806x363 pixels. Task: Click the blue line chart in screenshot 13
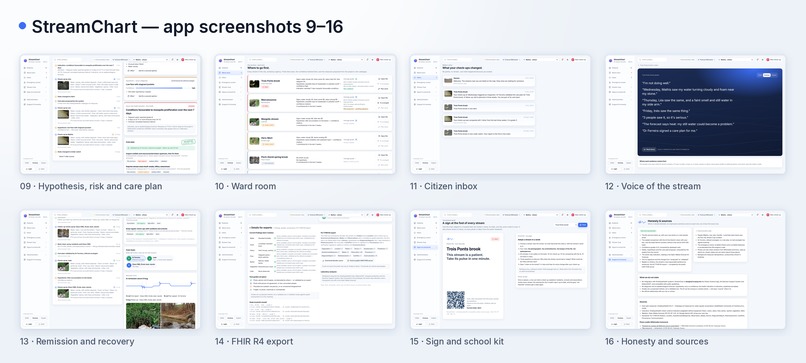pos(160,284)
